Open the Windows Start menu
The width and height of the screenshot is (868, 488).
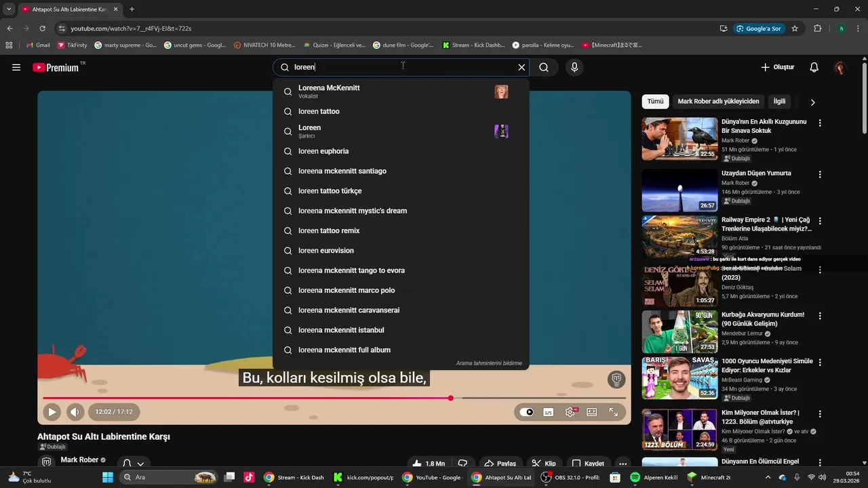107,477
